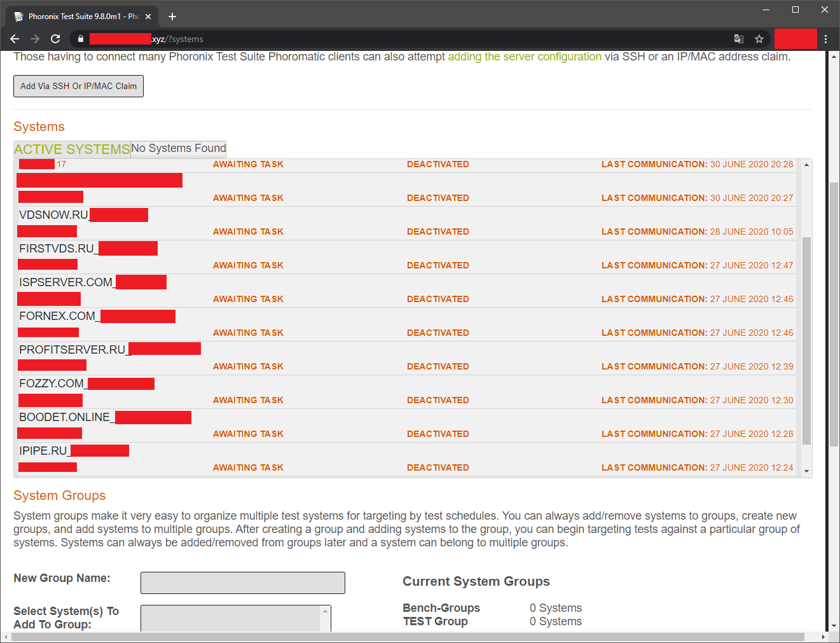Click last communication 27 JUNE 2020 12:24
Screen dimensions: 840x643
[698, 467]
